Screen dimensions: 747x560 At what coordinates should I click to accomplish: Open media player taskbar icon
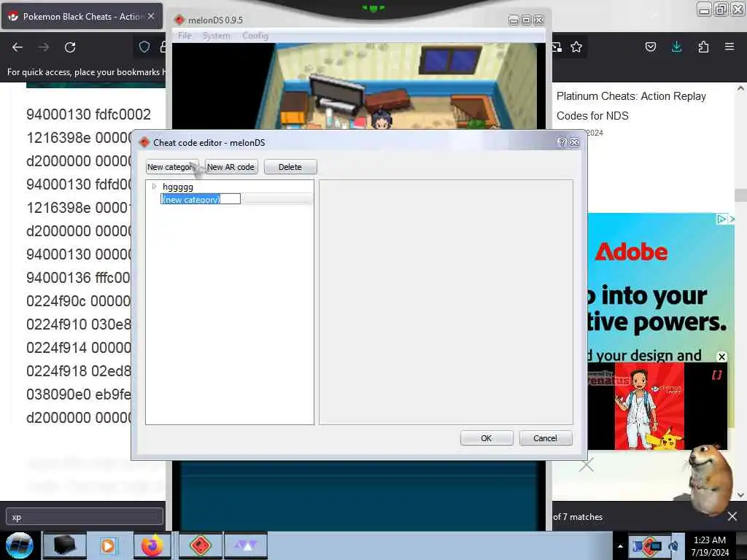108,545
